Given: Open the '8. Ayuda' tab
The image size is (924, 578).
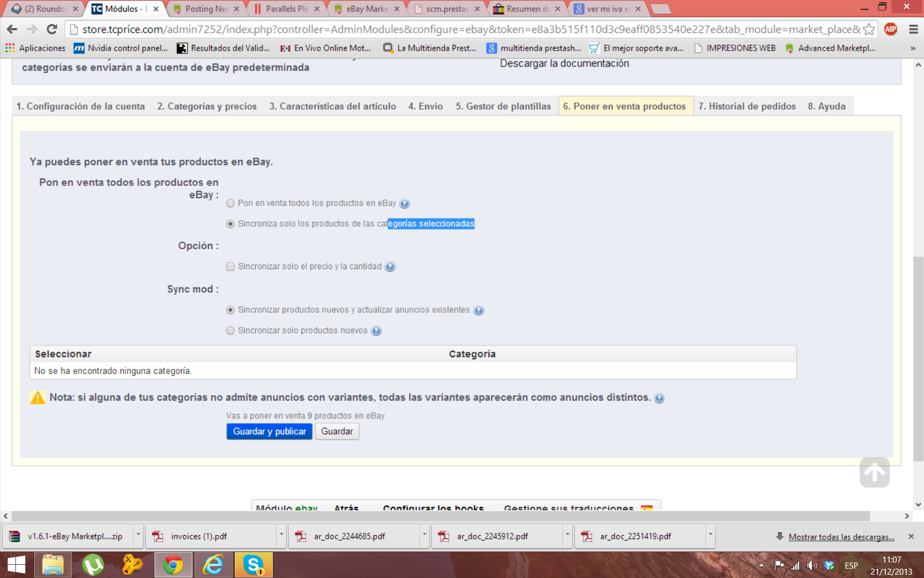Looking at the screenshot, I should [827, 106].
